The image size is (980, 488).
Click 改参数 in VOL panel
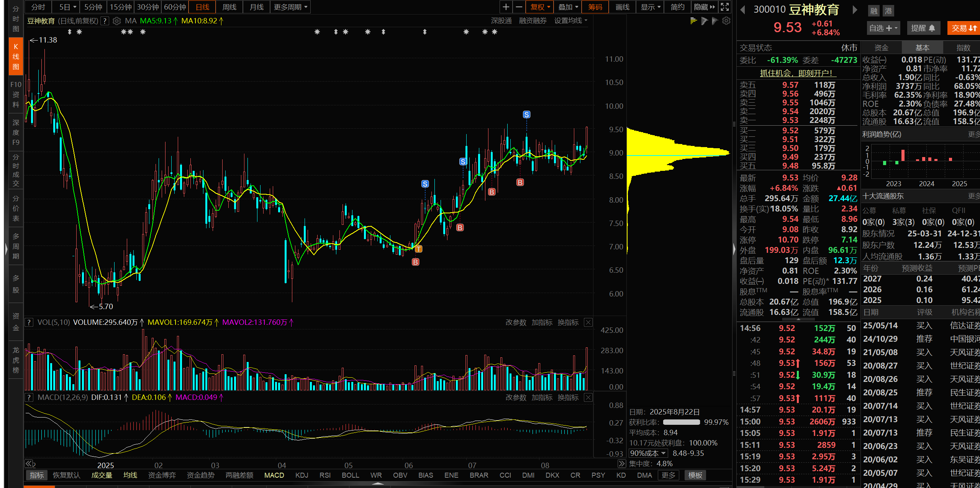(x=516, y=322)
